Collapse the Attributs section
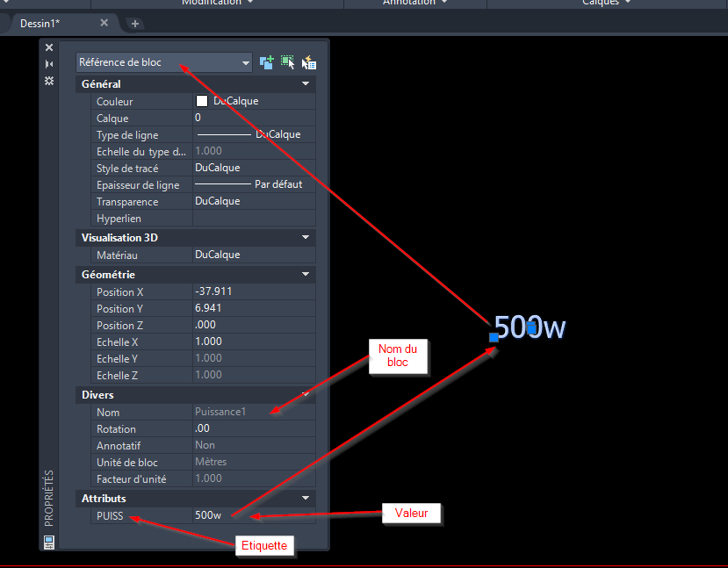728x568 pixels. [x=306, y=498]
